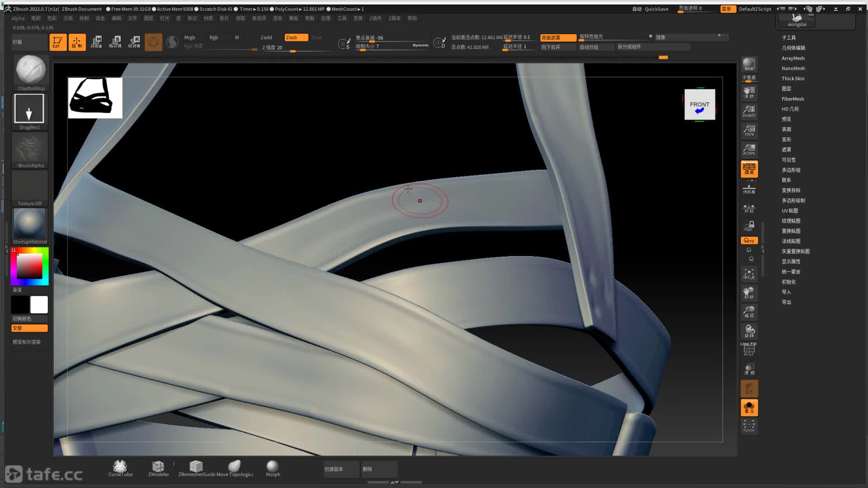Toggle the local Symmetry (对称) button
The height and width of the screenshot is (488, 868).
(x=749, y=208)
